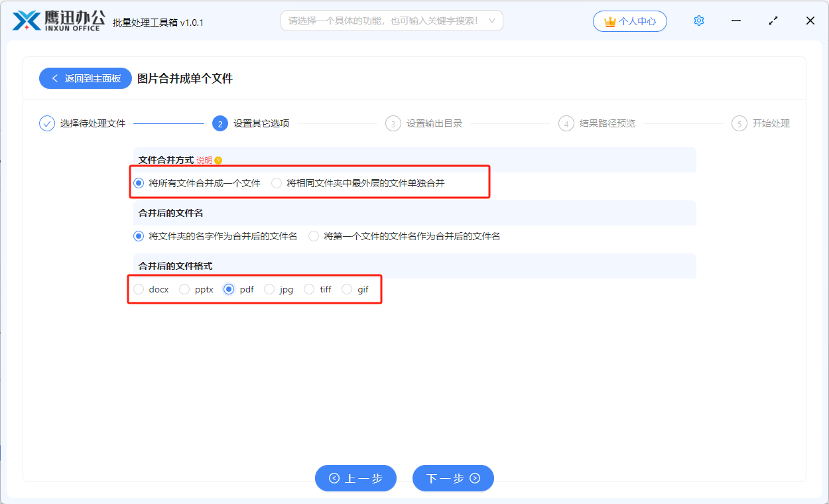Image resolution: width=829 pixels, height=504 pixels.
Task: Click the INXUN Office logo
Action: click(x=58, y=21)
